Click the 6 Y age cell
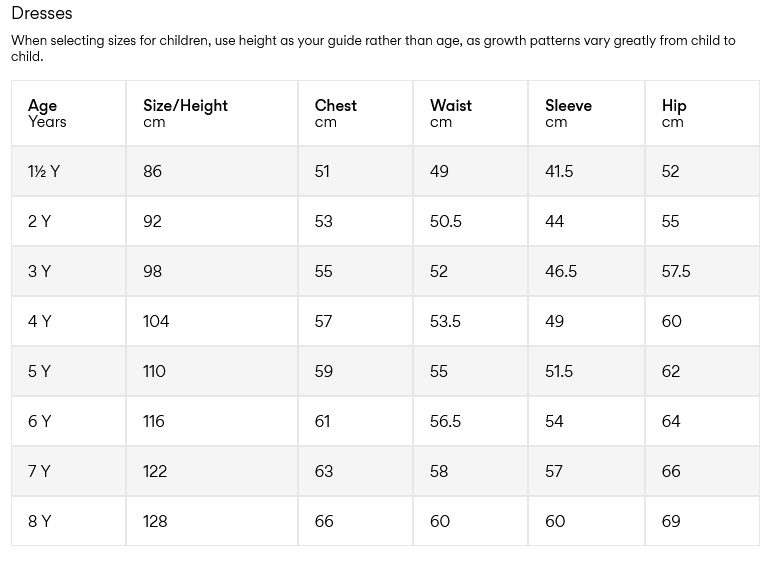 pos(39,421)
